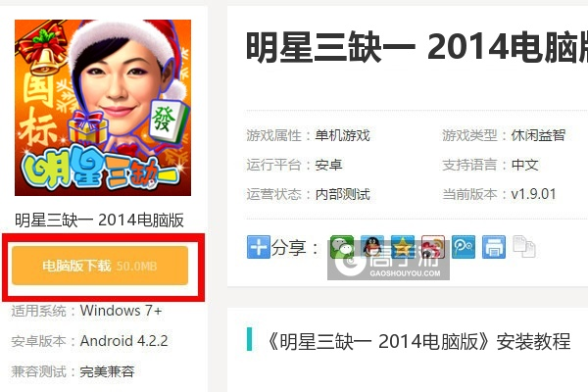The image size is (588, 392).
Task: Open the blue plus more-share icon
Action: [259, 247]
